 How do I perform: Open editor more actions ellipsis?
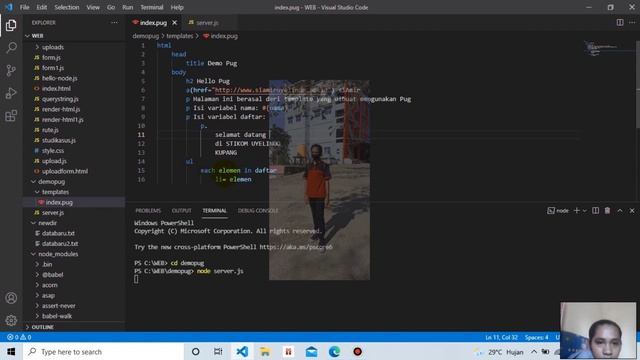[x=632, y=22]
